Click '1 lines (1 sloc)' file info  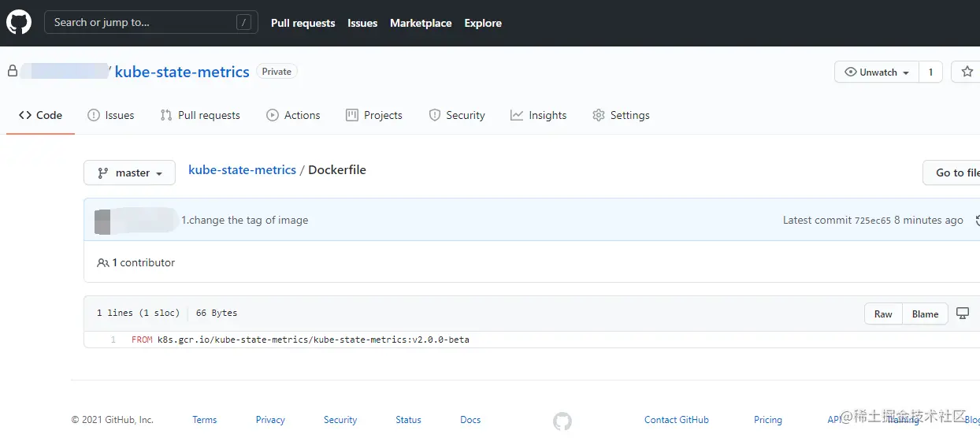pos(138,314)
